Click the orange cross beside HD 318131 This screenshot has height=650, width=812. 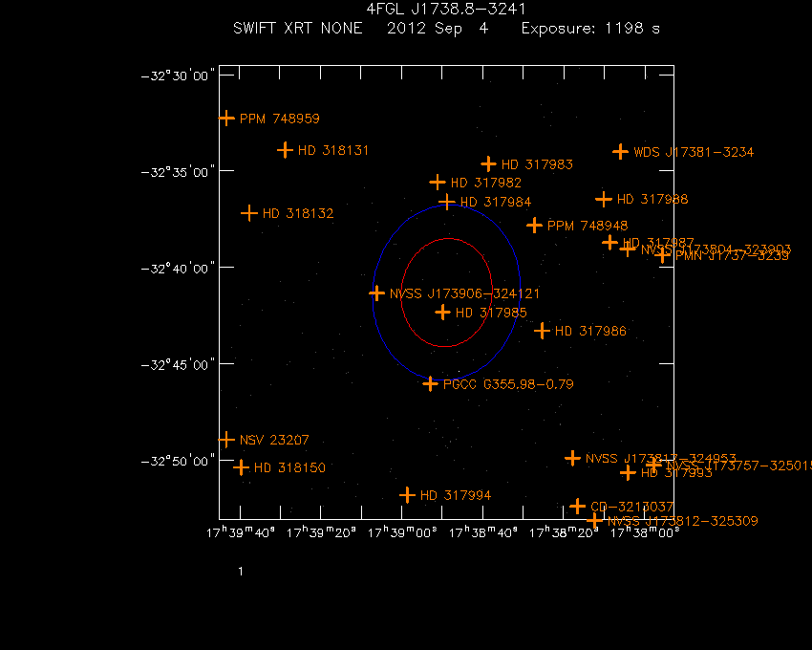(285, 150)
